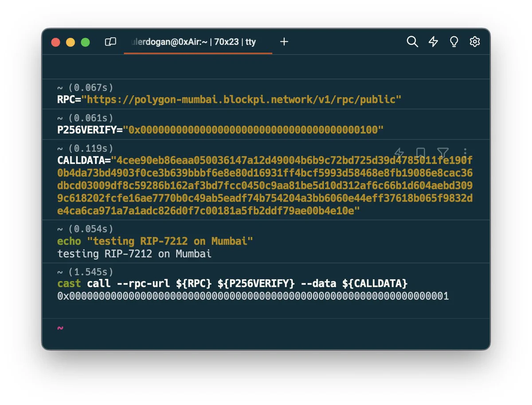Click the ~ (0.119s) timing label
The image size is (532, 405).
(x=86, y=148)
